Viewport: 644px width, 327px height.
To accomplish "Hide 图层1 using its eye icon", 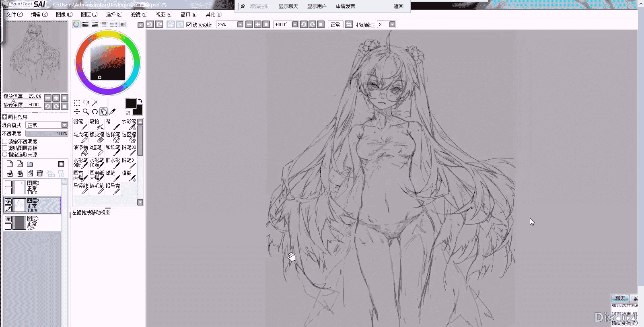I will pos(8,219).
